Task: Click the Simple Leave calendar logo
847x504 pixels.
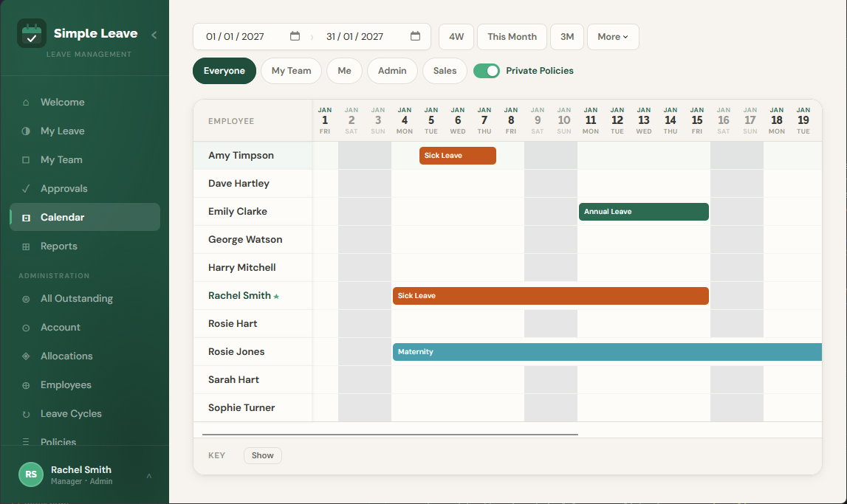Action: [31, 33]
